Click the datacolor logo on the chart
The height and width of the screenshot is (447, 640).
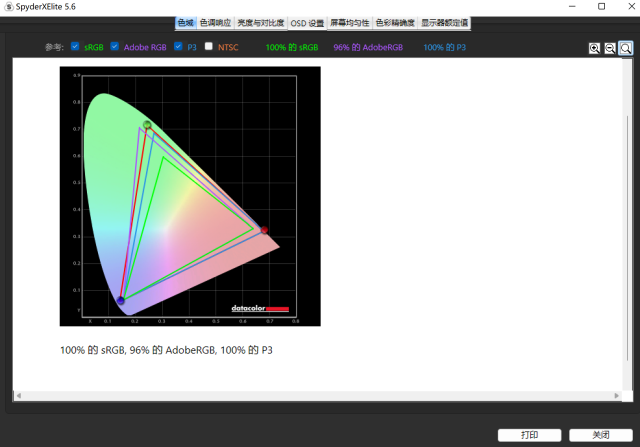pyautogui.click(x=259, y=308)
